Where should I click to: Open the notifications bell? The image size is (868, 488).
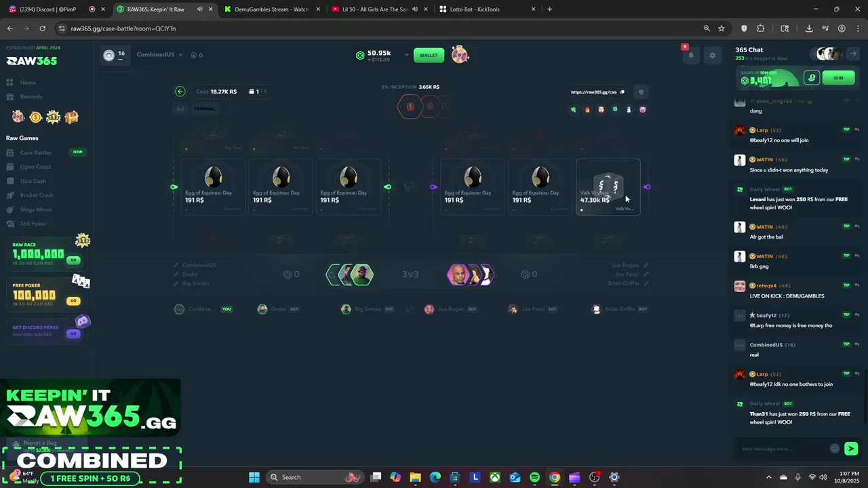click(x=690, y=56)
